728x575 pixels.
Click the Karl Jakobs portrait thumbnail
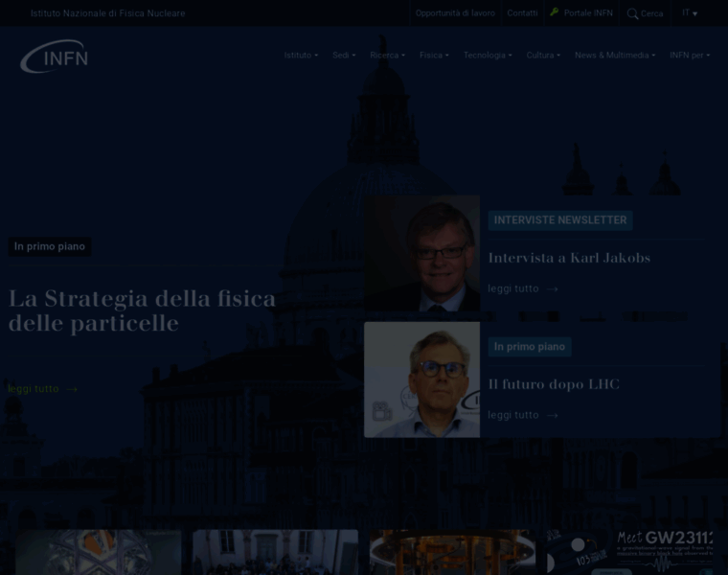tap(422, 253)
